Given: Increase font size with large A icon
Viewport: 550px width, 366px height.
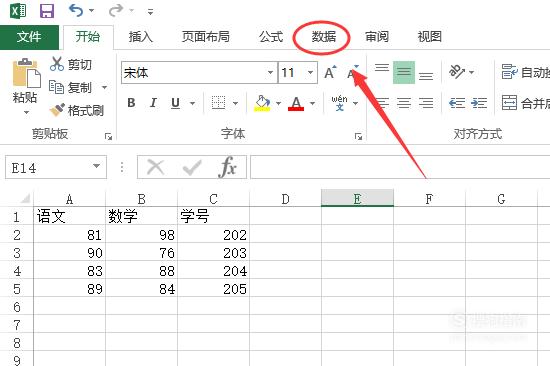Looking at the screenshot, I should (x=330, y=73).
